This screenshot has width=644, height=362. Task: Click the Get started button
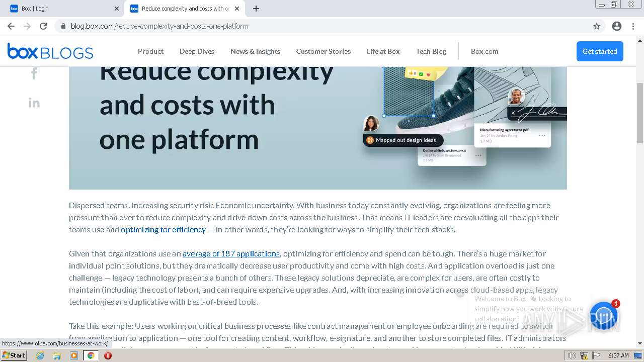tap(600, 51)
